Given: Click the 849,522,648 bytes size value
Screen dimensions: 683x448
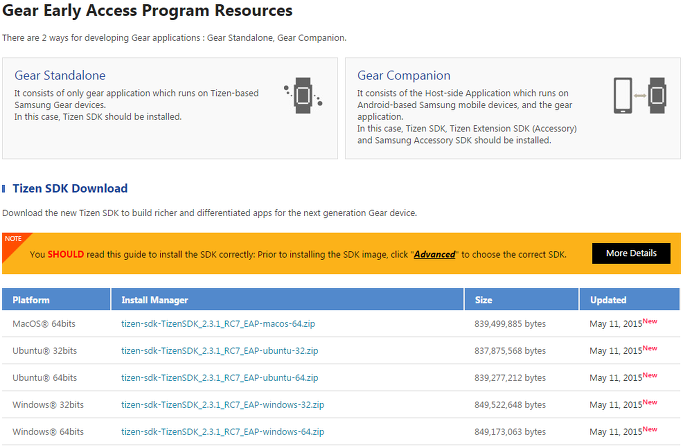Looking at the screenshot, I should 510,405.
